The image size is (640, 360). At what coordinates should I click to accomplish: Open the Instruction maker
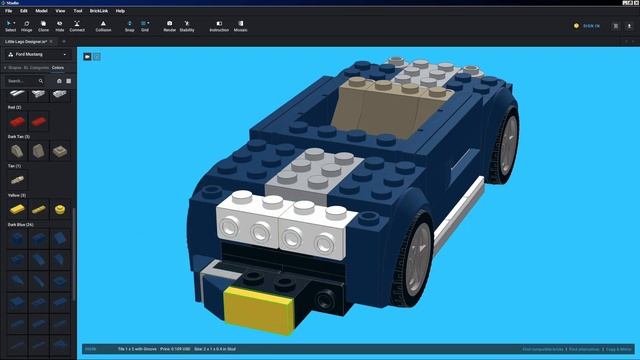219,26
